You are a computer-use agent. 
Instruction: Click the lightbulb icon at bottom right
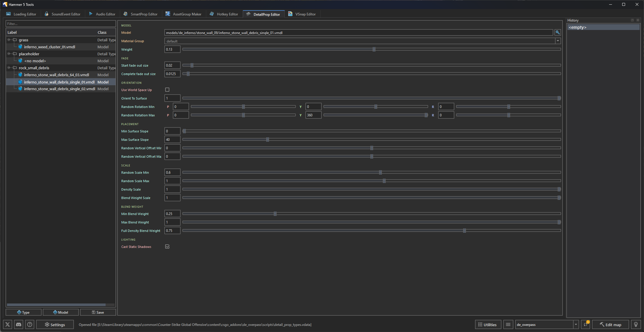636,324
